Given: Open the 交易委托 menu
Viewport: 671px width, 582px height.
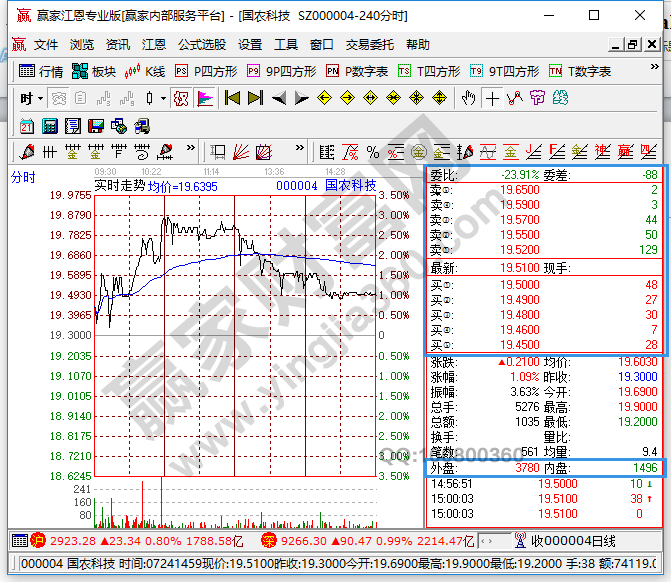Looking at the screenshot, I should click(x=370, y=45).
